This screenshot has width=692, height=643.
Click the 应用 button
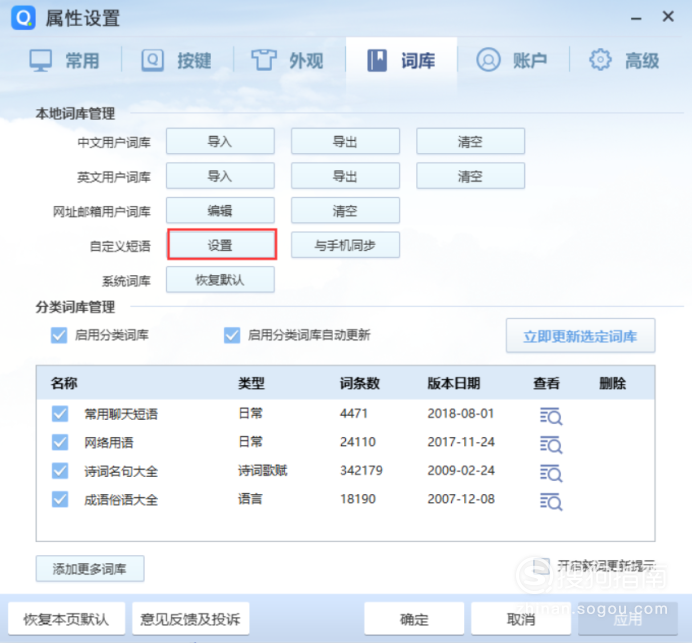point(628,619)
